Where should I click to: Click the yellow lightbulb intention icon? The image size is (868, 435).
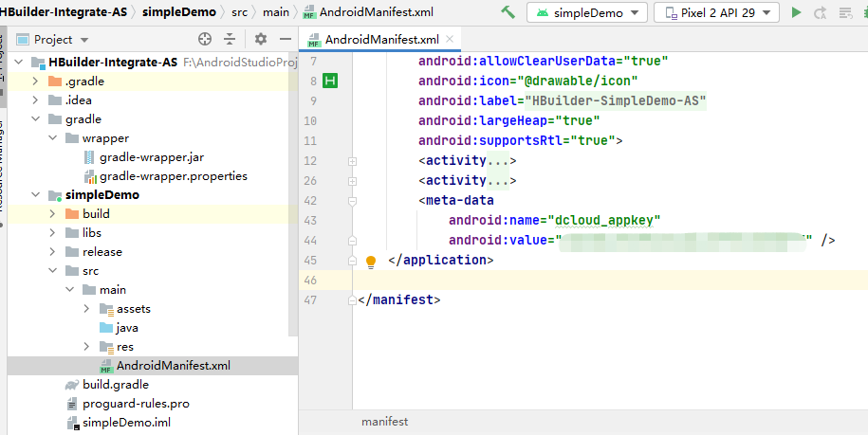(371, 261)
